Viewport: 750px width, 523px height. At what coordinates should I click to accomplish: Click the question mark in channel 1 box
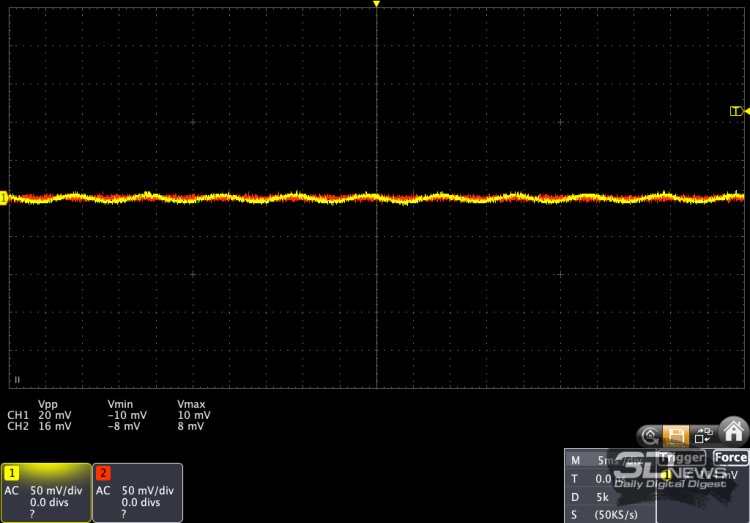pyautogui.click(x=32, y=514)
